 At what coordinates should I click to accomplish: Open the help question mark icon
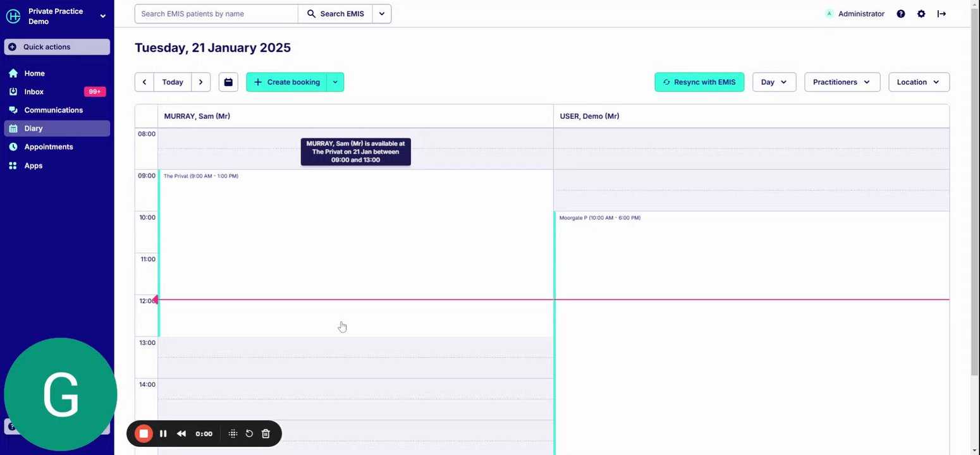pos(901,14)
